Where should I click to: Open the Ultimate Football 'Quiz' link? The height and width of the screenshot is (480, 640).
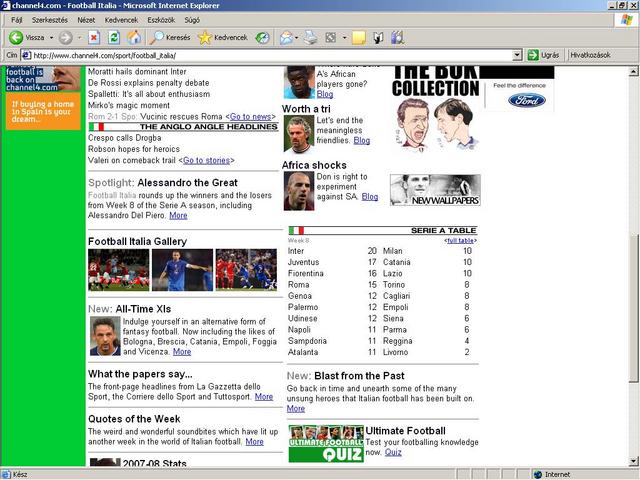tap(393, 452)
